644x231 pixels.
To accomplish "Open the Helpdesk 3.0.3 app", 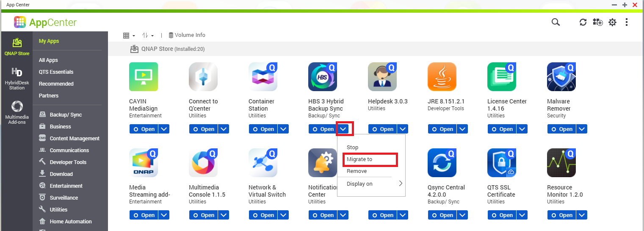I will click(382, 129).
